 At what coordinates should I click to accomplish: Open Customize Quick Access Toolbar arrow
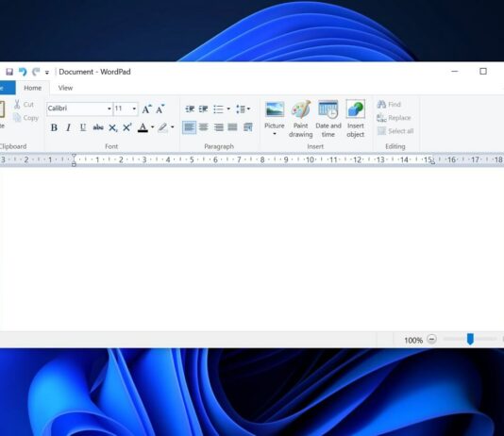point(47,73)
